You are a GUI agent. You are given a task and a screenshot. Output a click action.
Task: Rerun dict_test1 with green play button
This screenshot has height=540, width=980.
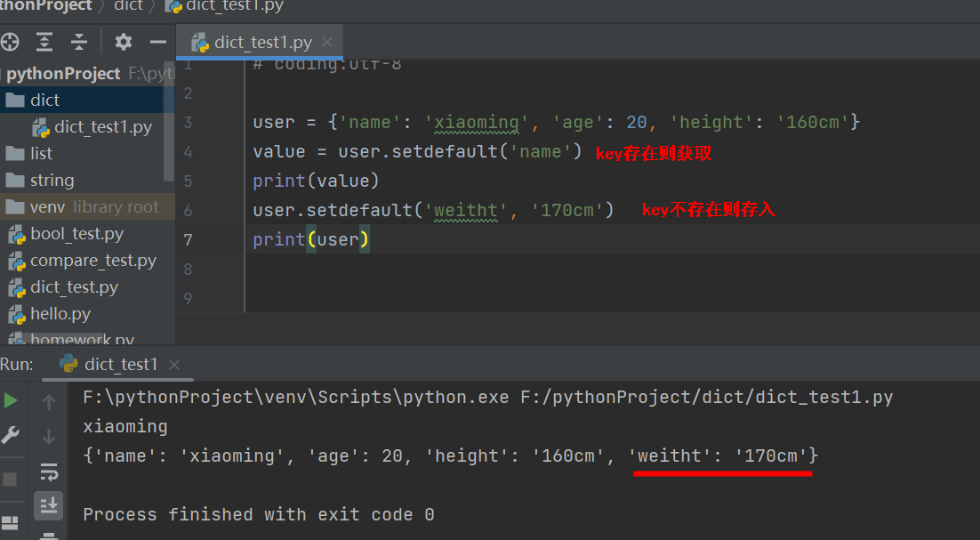click(11, 401)
